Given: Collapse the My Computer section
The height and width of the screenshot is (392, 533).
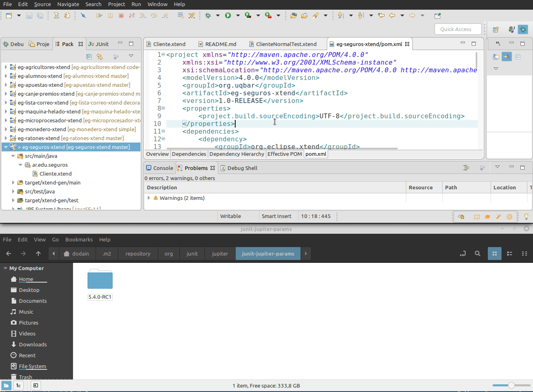Looking at the screenshot, I should click(x=5, y=268).
